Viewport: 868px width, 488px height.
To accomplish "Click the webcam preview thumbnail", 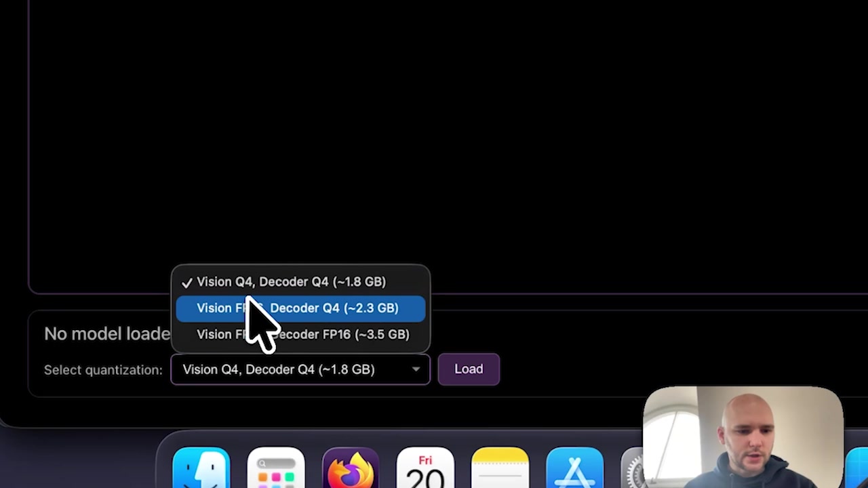I will click(x=744, y=437).
